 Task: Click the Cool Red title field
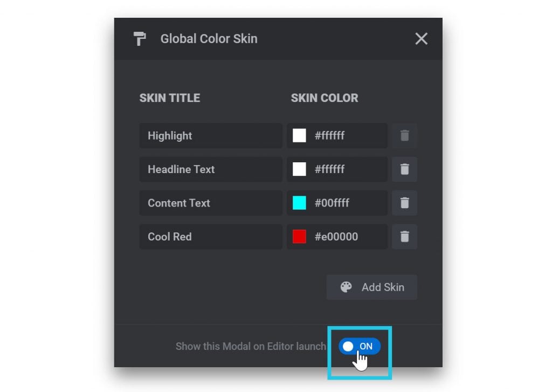(210, 236)
